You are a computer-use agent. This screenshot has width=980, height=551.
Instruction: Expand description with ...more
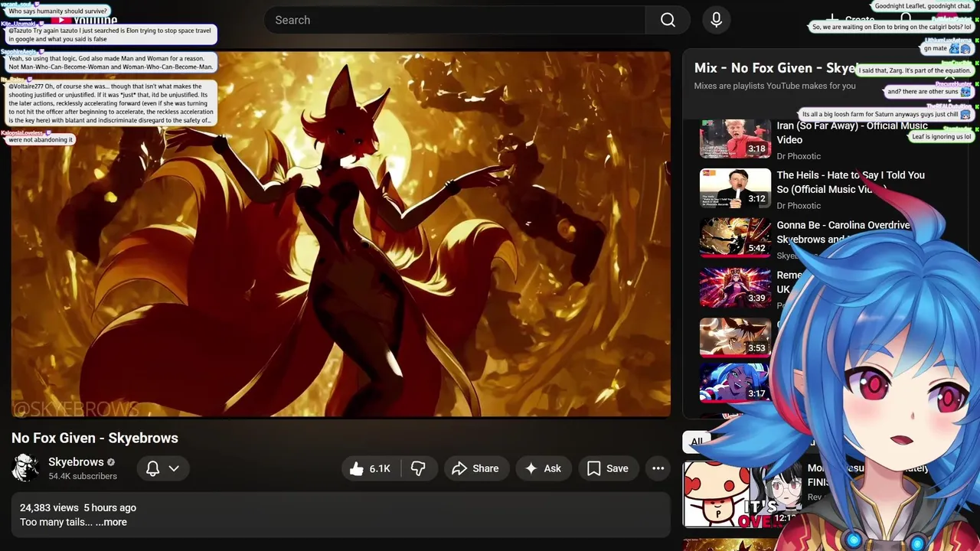click(x=111, y=522)
